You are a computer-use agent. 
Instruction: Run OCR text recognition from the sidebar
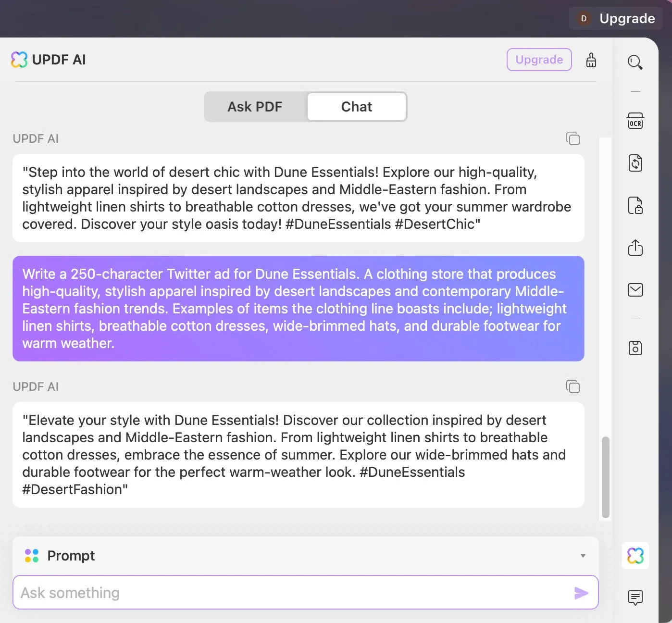click(635, 121)
